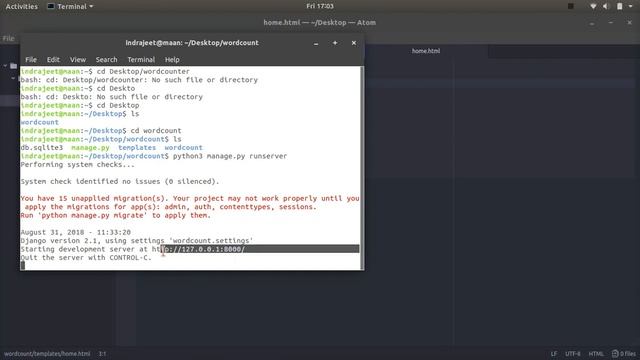
Task: Click 'August 31, 2018 - 11:33:20' line
Action: (76, 232)
